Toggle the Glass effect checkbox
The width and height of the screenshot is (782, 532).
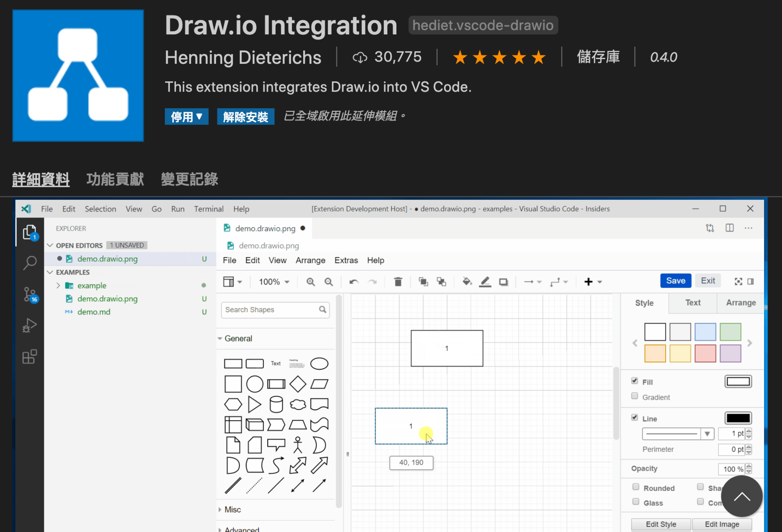635,501
